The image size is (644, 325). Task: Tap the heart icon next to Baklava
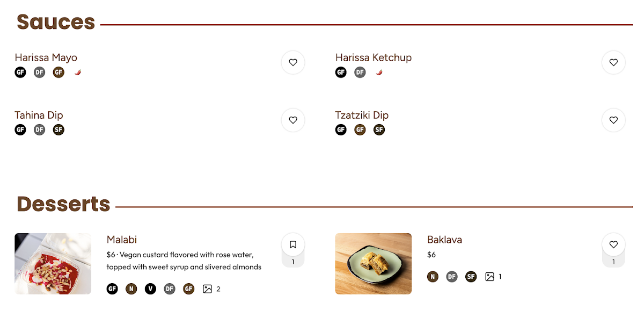[x=613, y=245]
